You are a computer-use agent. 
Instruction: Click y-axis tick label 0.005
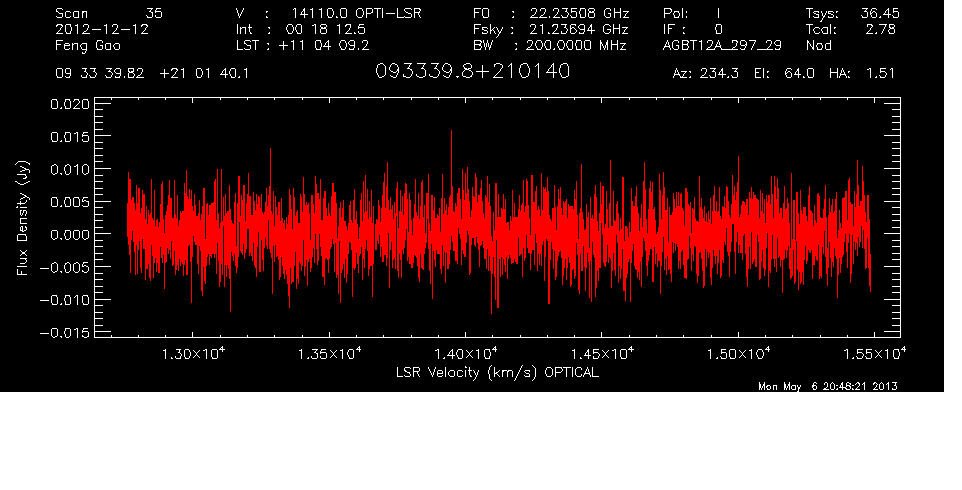tap(69, 202)
